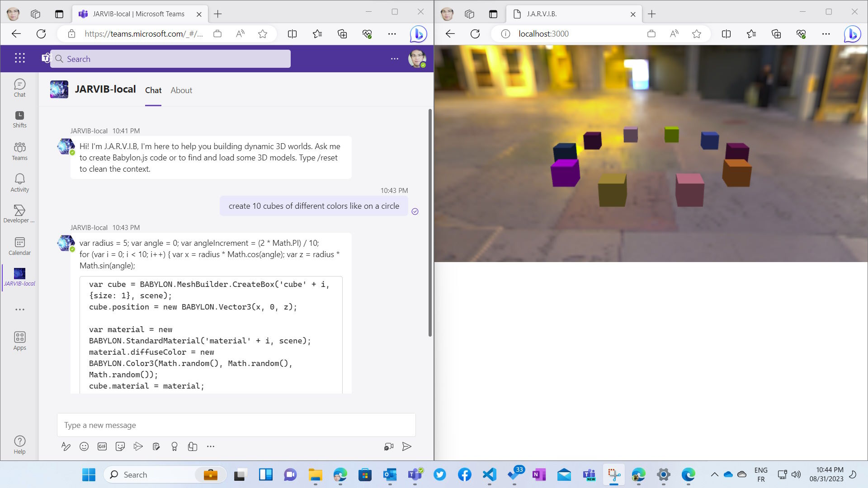The width and height of the screenshot is (868, 488).
Task: Click the attachment icon in message toolbar
Action: (193, 446)
